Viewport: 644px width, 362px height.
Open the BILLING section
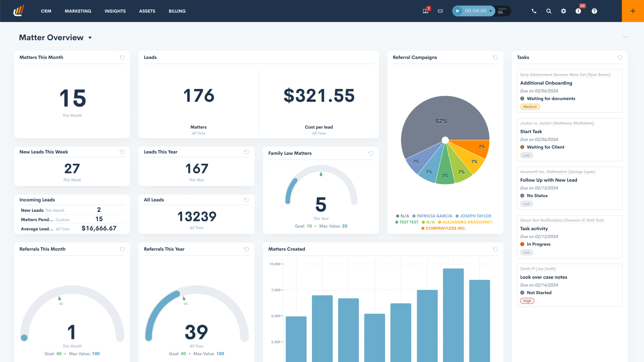[x=177, y=11]
